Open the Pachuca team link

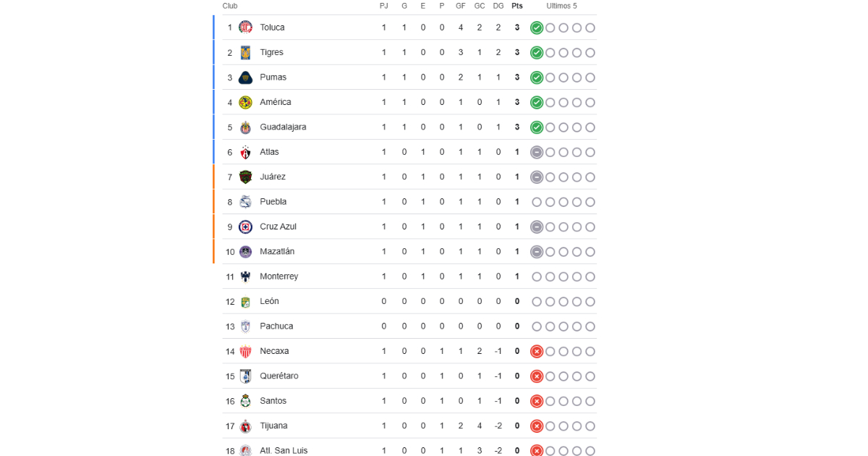point(276,326)
